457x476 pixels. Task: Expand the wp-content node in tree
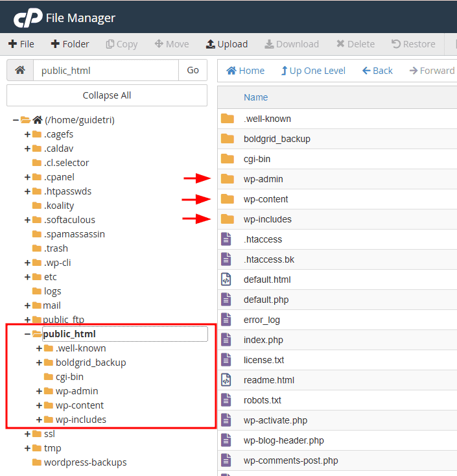coord(40,405)
